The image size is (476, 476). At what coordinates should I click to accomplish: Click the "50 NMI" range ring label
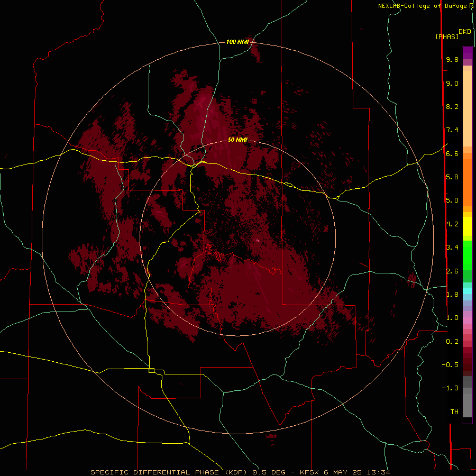click(x=237, y=140)
